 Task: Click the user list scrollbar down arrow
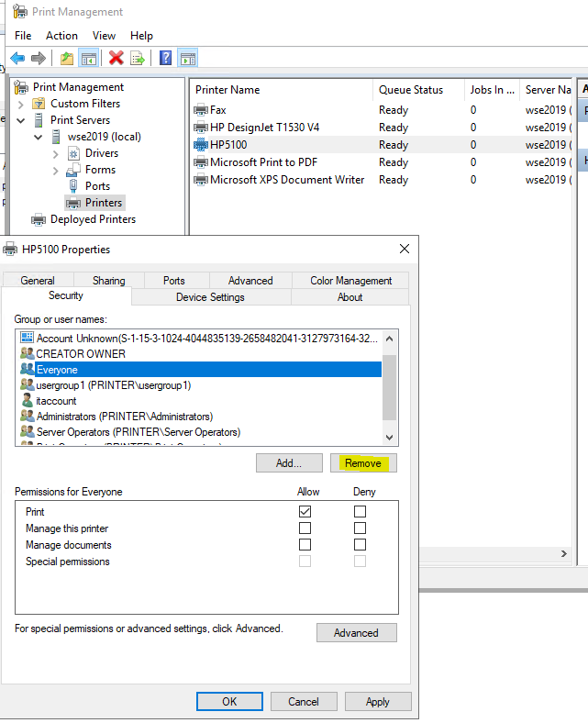(x=389, y=437)
